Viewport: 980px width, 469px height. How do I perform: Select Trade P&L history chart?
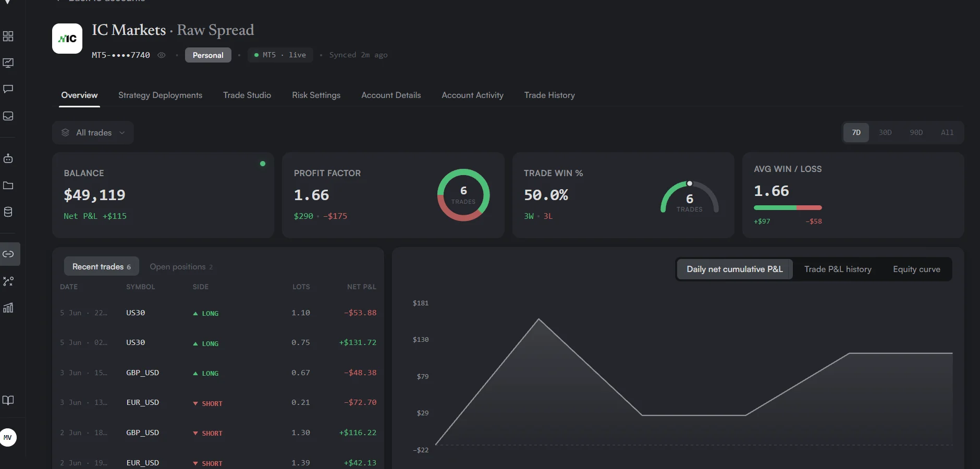[838, 269]
